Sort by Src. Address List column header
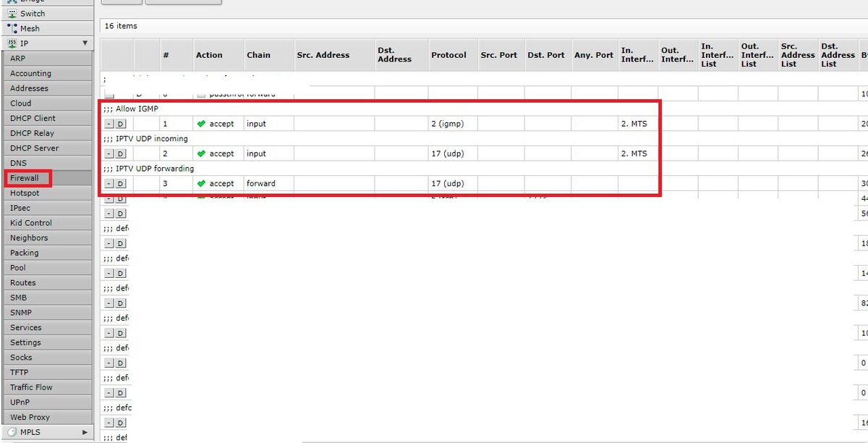Screen dimensions: 868x443 798,55
